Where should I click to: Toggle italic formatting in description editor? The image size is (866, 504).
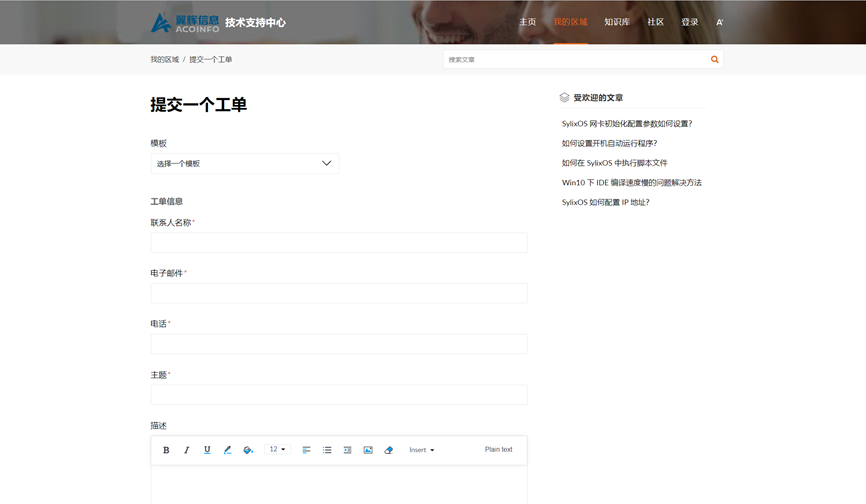187,450
